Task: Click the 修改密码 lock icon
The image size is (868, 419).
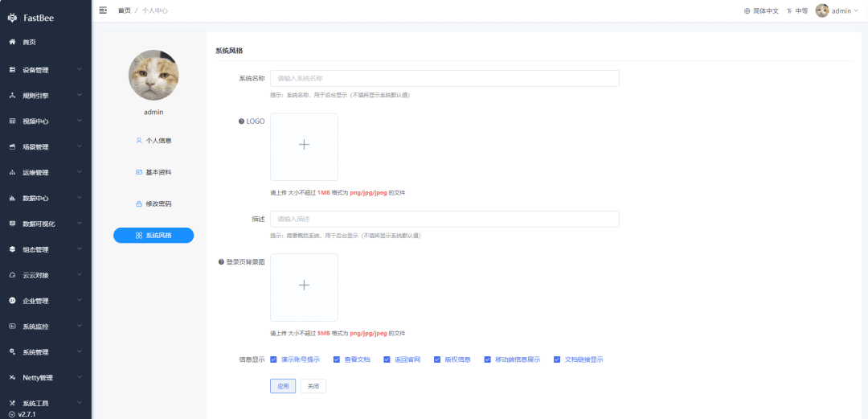Action: 139,204
